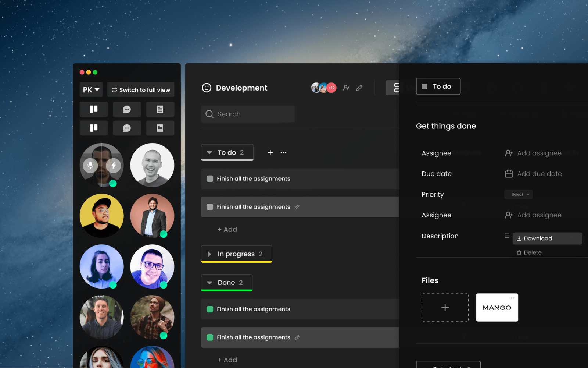The image size is (588, 368).
Task: Open the Priority Select dropdown
Action: click(519, 194)
